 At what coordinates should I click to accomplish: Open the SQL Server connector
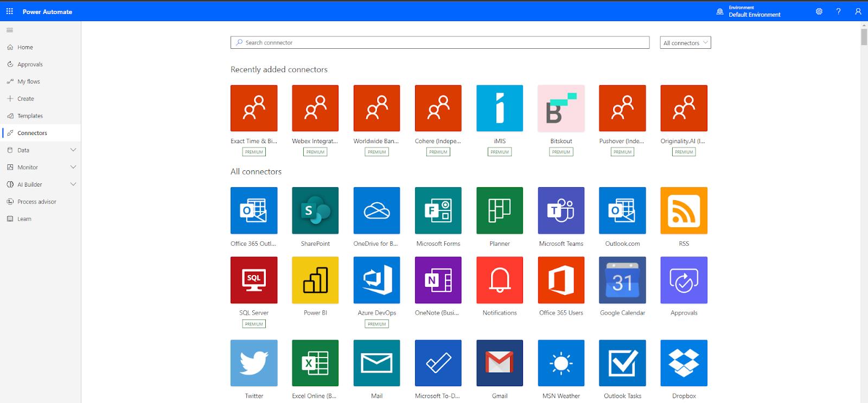coord(254,280)
